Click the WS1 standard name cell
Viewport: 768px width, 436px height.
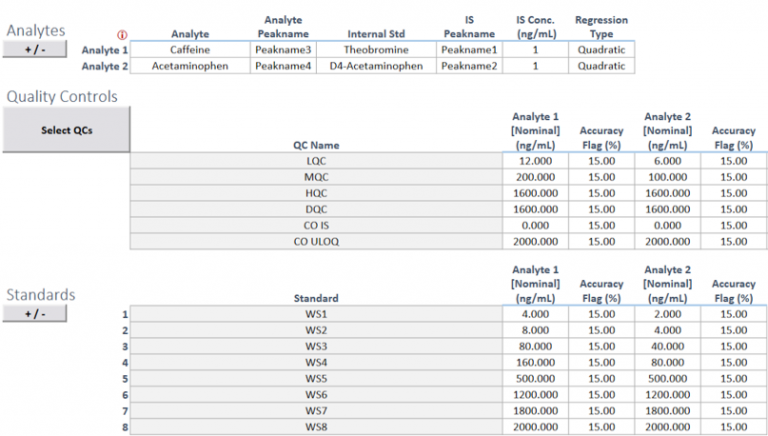point(316,314)
